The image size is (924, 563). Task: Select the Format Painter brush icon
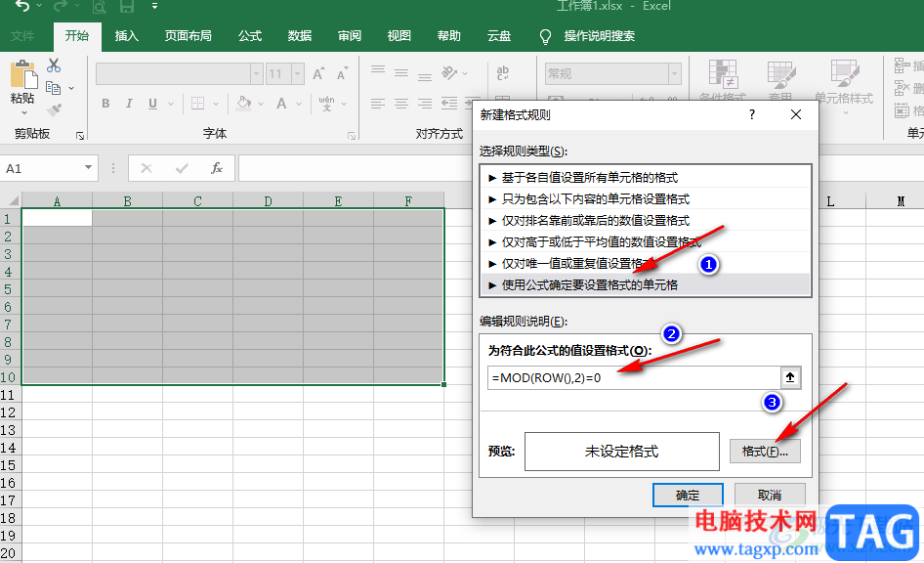pyautogui.click(x=54, y=109)
